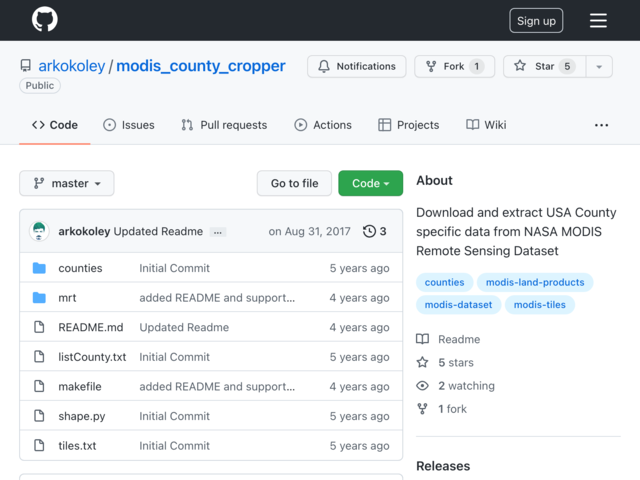Open the mrt folder icon
Image resolution: width=640 pixels, height=480 pixels.
[x=39, y=298]
